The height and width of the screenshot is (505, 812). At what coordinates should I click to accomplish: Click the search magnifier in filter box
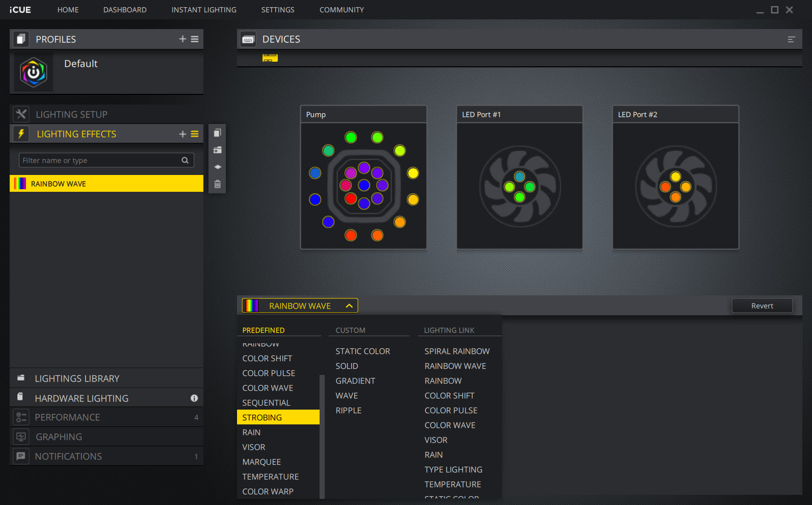click(185, 160)
